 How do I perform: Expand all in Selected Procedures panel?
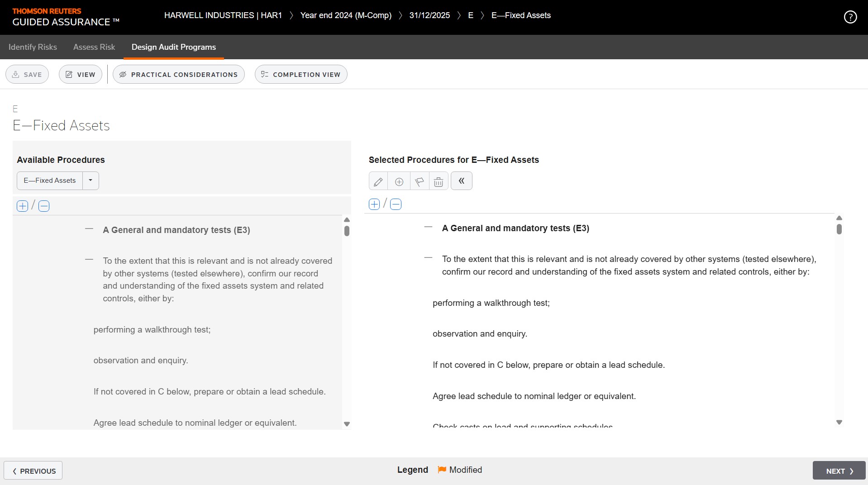click(374, 204)
